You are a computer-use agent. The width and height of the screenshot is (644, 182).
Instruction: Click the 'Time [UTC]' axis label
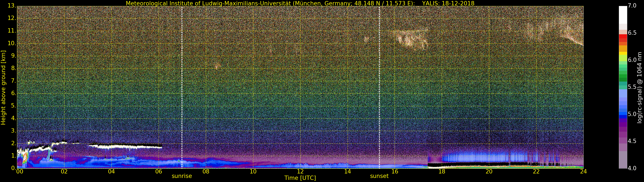point(300,178)
